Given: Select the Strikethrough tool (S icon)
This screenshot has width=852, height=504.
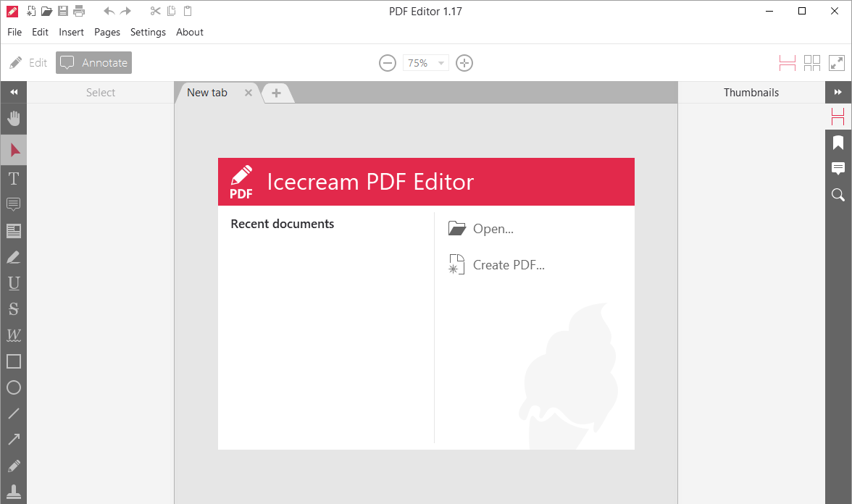Looking at the screenshot, I should point(14,309).
